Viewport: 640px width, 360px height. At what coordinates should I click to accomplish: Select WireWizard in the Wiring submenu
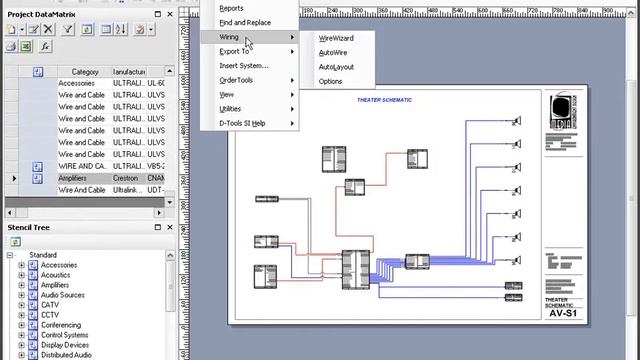[337, 38]
